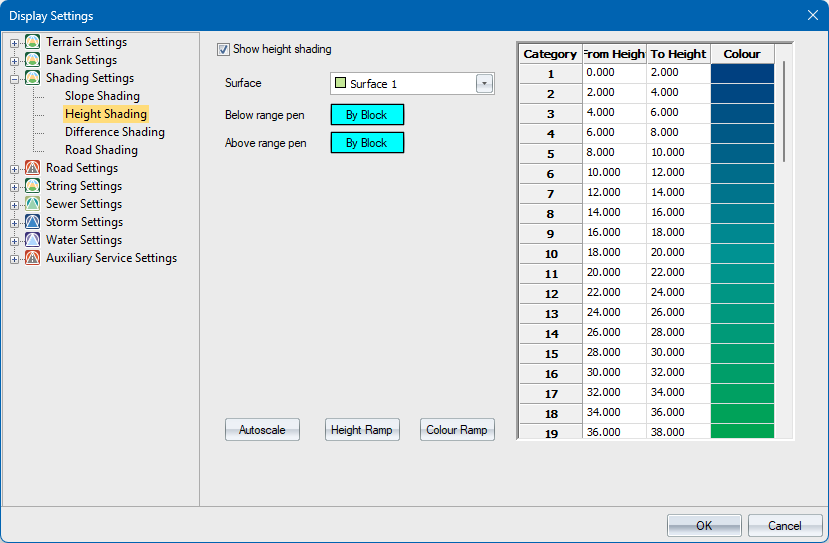Click the Water Settings tree icon
This screenshot has height=543, width=829.
(x=33, y=240)
